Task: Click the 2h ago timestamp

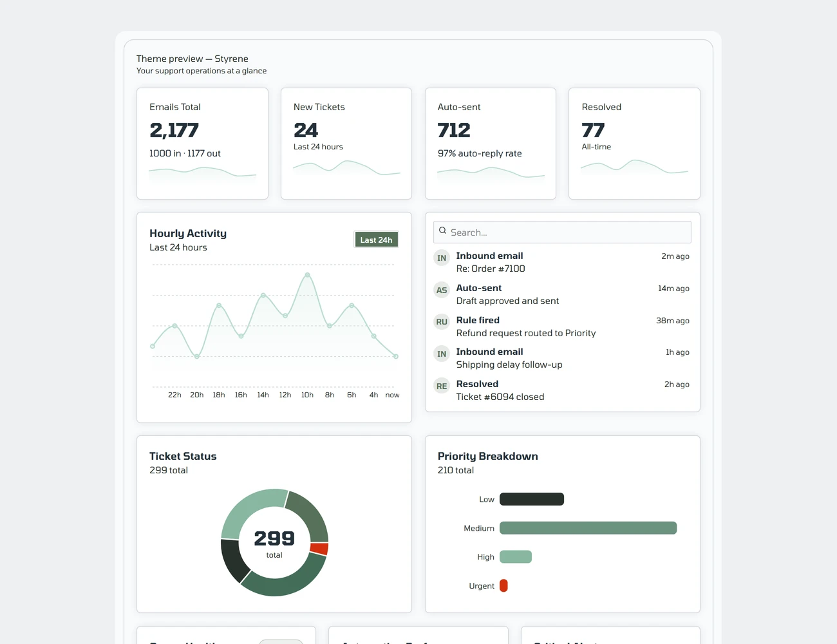Action: [x=677, y=384]
